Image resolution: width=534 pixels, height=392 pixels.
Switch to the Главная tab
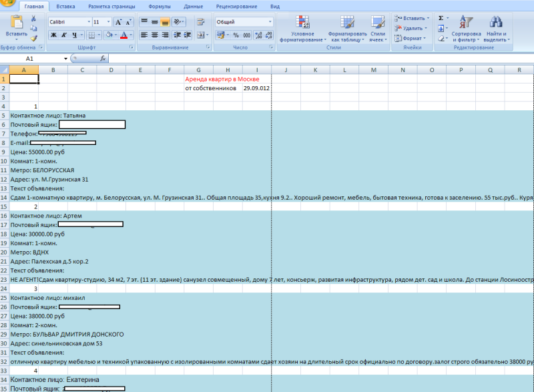[x=34, y=7]
